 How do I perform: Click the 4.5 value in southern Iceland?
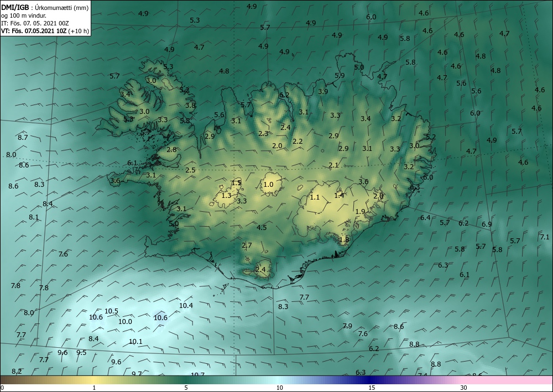(x=262, y=228)
